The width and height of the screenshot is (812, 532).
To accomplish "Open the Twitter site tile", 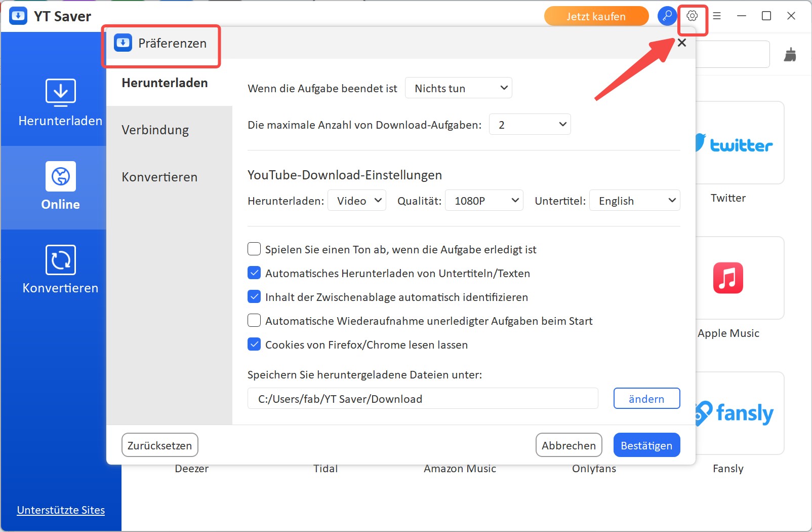I will (x=740, y=143).
